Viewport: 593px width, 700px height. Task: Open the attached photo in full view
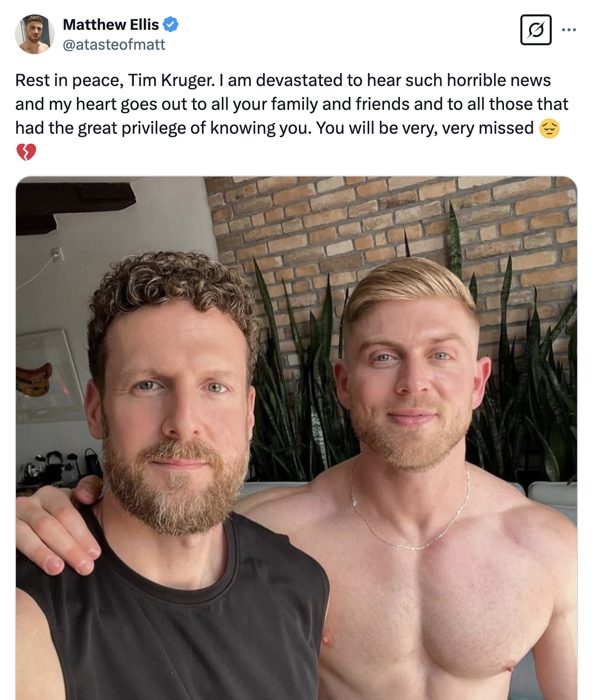pyautogui.click(x=296, y=438)
